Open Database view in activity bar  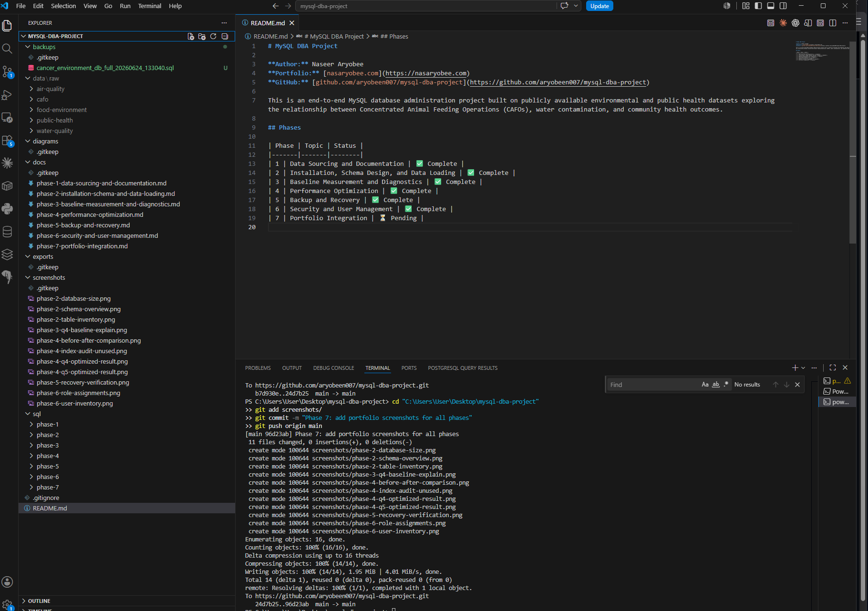7,232
